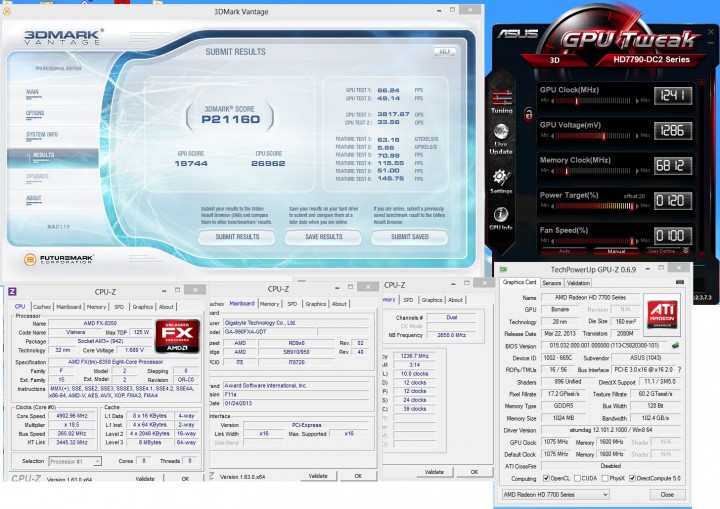The height and width of the screenshot is (509, 720).
Task: Select RESULTS in 3DMark Vantage sidebar
Action: pos(53,157)
